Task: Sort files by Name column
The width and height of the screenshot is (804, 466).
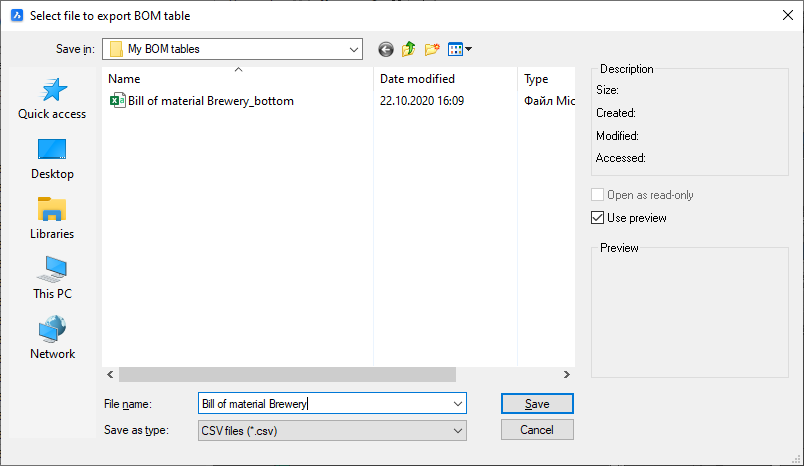Action: [x=238, y=79]
